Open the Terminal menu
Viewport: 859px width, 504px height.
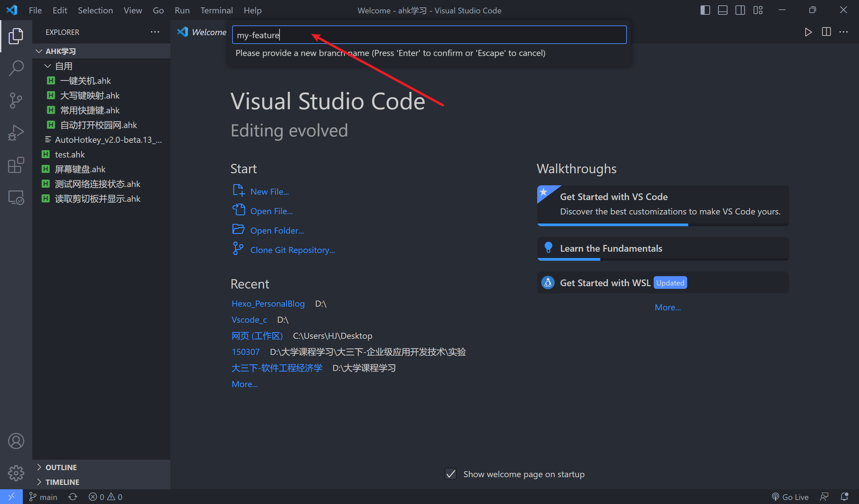[x=216, y=10]
